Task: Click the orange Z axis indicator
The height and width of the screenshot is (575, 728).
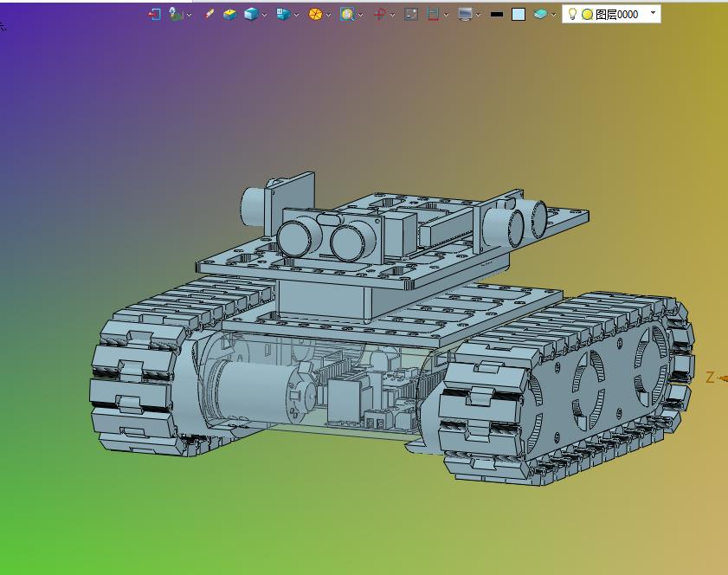Action: click(x=715, y=378)
